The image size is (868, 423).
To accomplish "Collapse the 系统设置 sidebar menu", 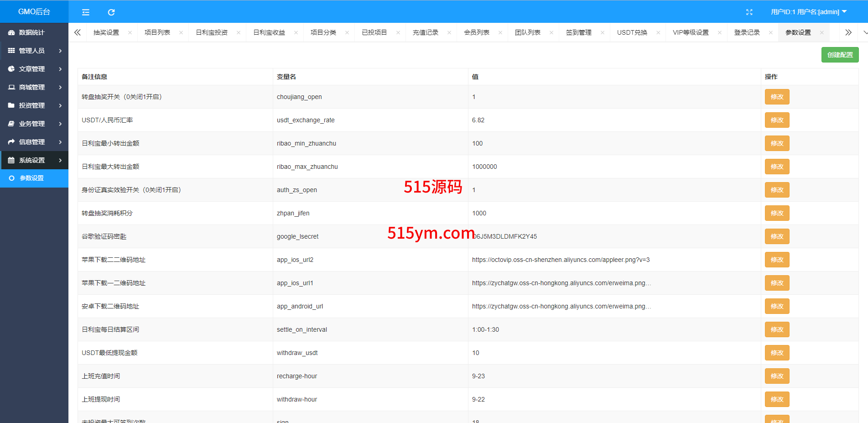I will click(x=34, y=160).
